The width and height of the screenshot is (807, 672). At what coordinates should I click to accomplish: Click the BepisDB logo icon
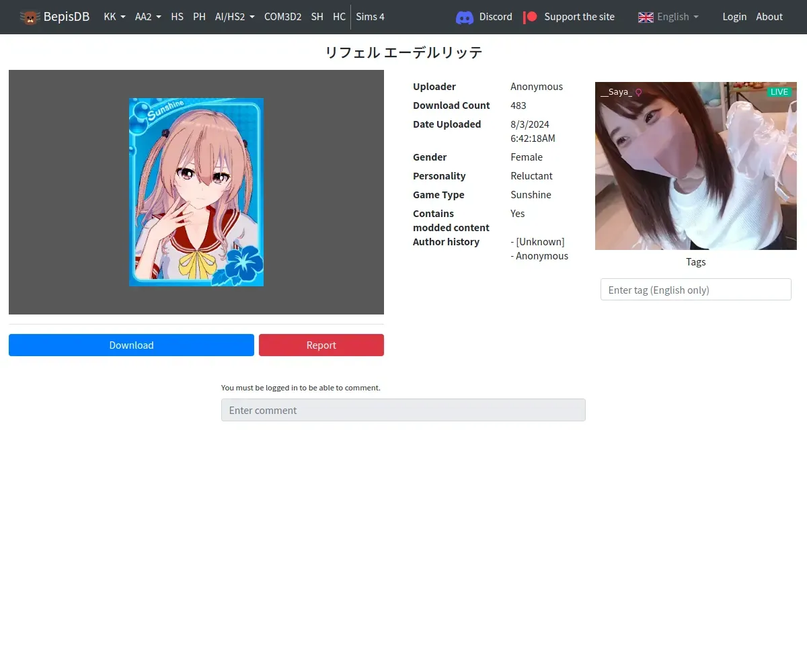point(30,17)
